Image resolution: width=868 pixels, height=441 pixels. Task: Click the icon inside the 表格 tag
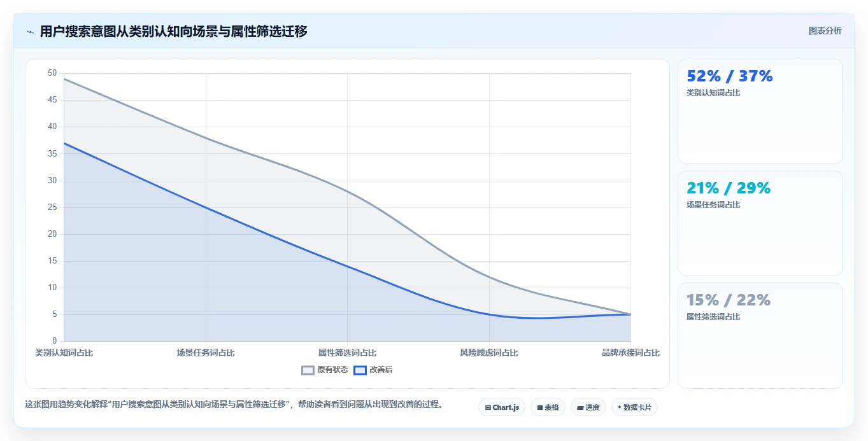click(x=540, y=407)
